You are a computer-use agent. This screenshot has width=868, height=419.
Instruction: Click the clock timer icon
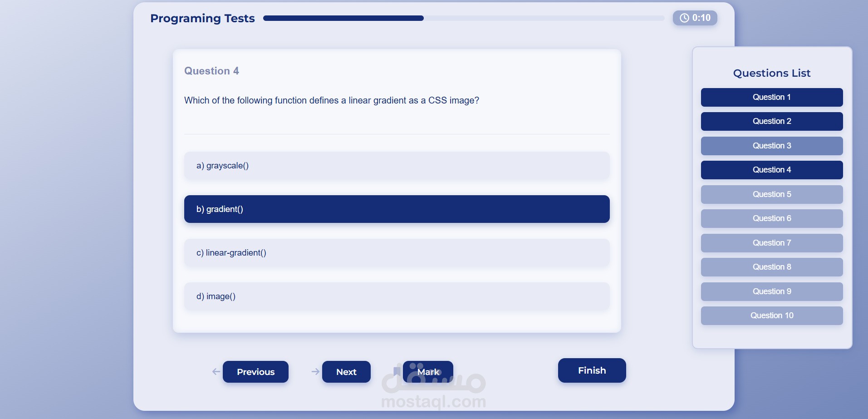tap(684, 18)
